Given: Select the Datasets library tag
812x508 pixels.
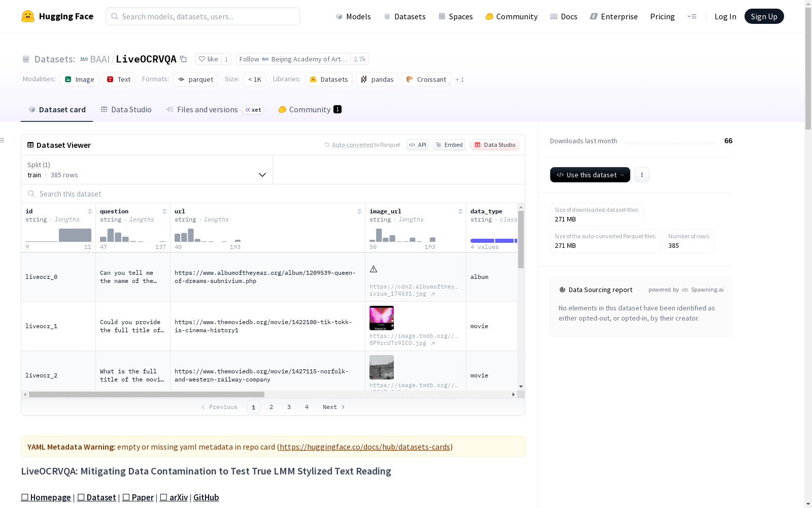Looking at the screenshot, I should (x=329, y=79).
